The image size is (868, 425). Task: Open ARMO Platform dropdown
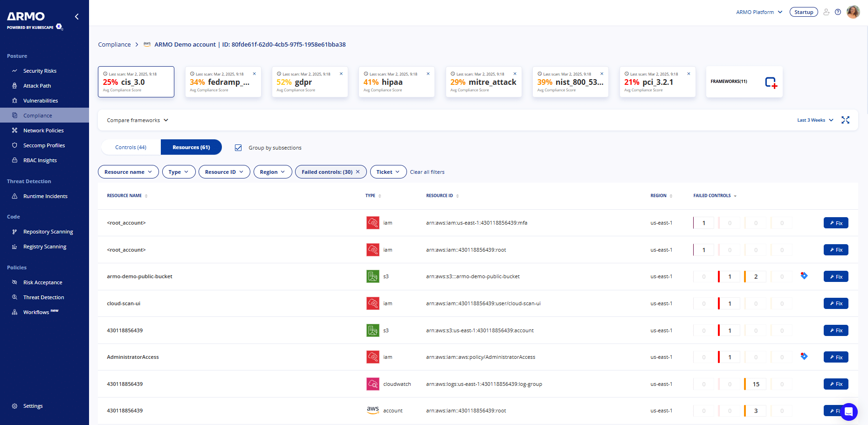759,12
